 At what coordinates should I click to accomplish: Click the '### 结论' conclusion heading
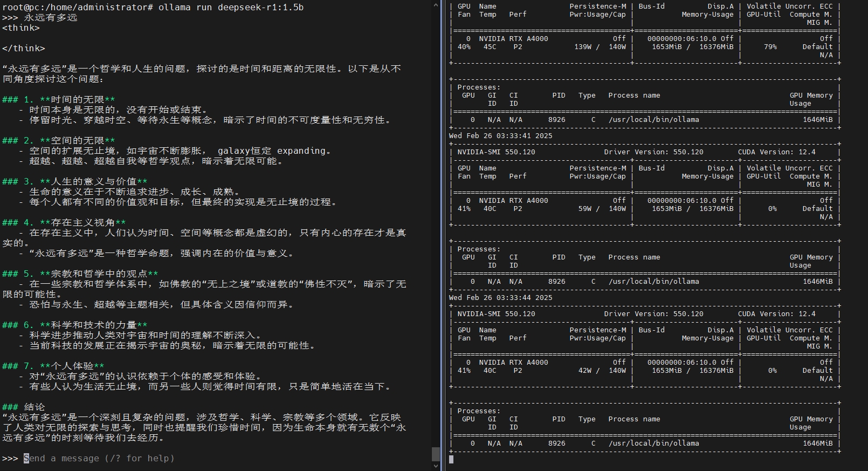24,407
